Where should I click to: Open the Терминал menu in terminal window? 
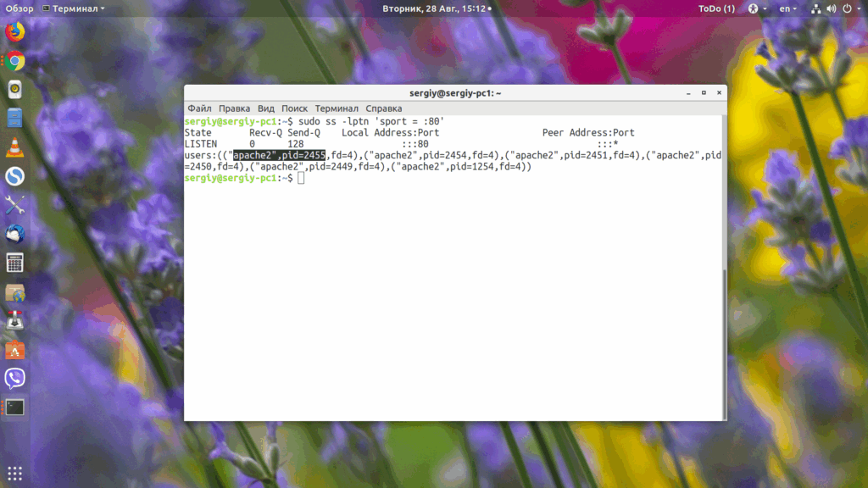pos(337,108)
